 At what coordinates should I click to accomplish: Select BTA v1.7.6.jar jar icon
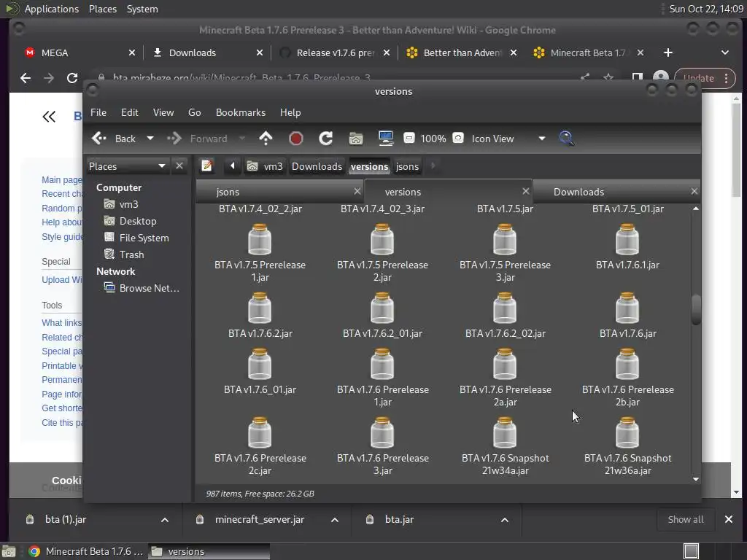627,308
